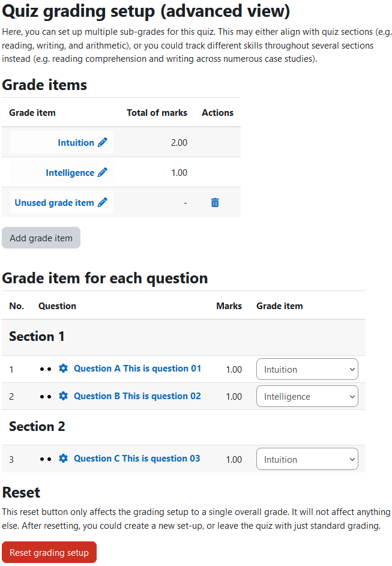Open Question C This is question 03
This screenshot has height=566, width=392.
[137, 459]
